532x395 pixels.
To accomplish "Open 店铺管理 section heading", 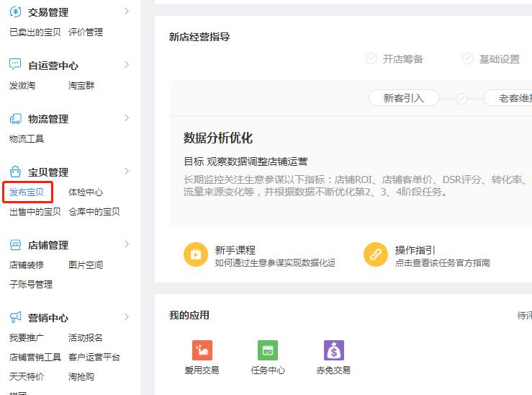I will pyautogui.click(x=48, y=245).
